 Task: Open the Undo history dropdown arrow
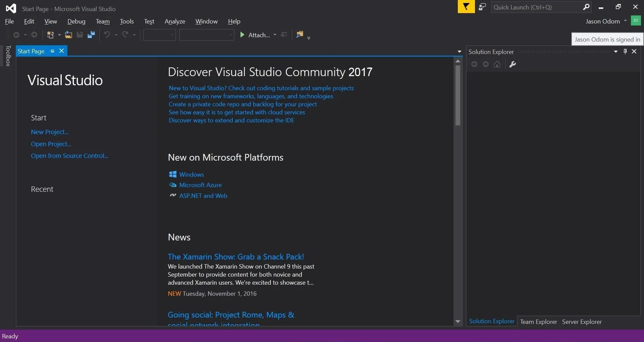[x=116, y=35]
